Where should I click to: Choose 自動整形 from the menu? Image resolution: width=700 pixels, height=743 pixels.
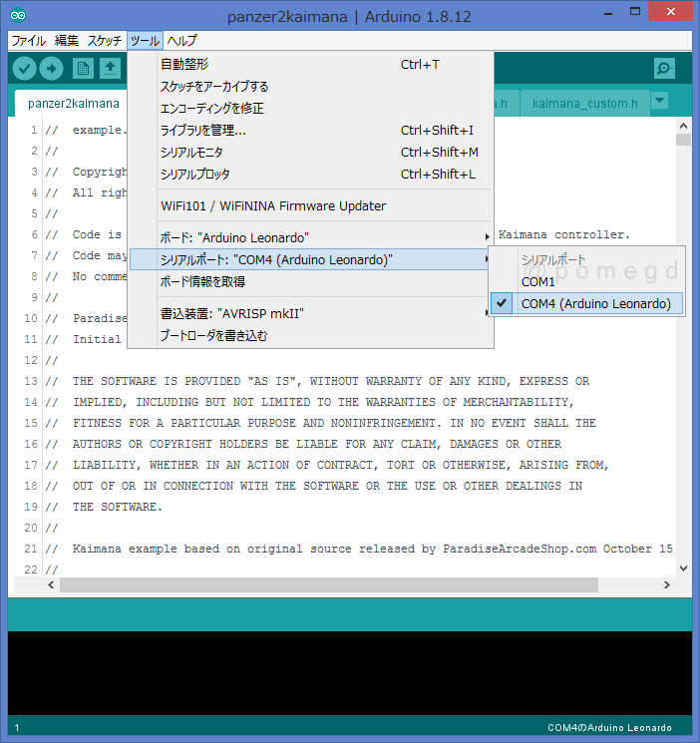(x=310, y=64)
